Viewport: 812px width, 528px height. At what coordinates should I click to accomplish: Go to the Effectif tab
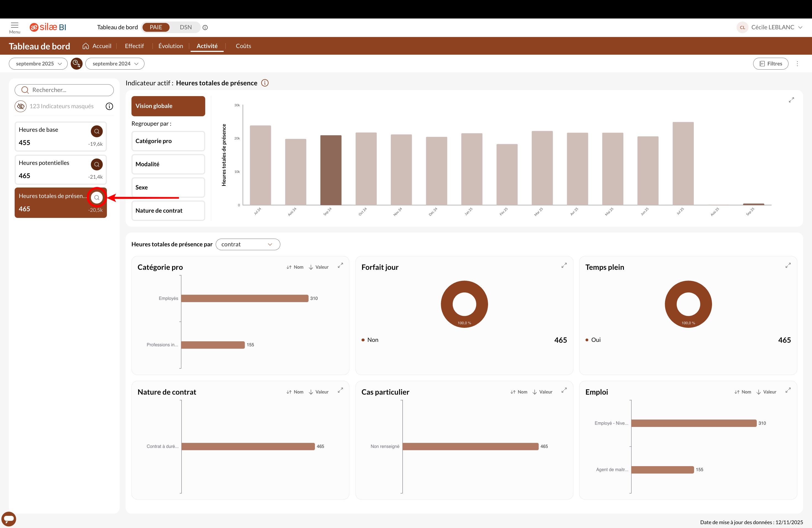(x=134, y=46)
